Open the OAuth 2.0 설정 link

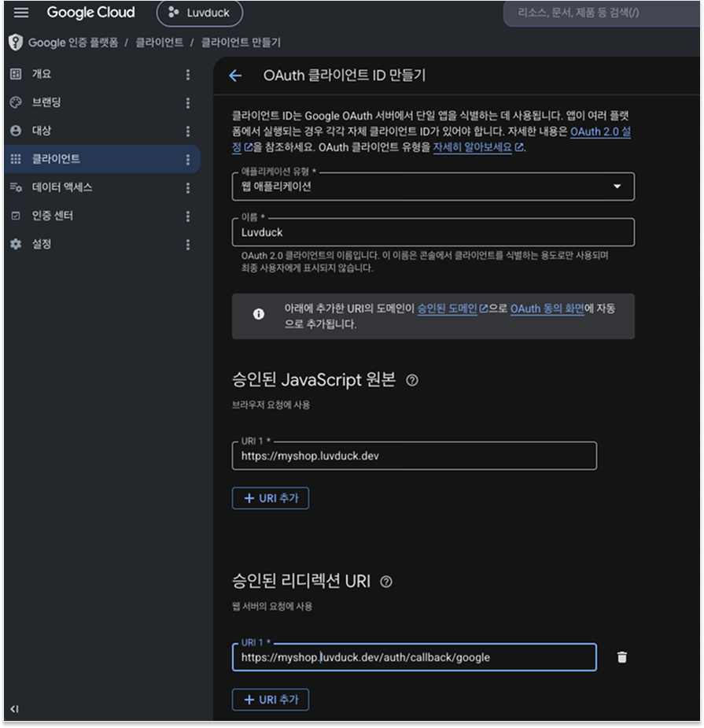coord(600,132)
